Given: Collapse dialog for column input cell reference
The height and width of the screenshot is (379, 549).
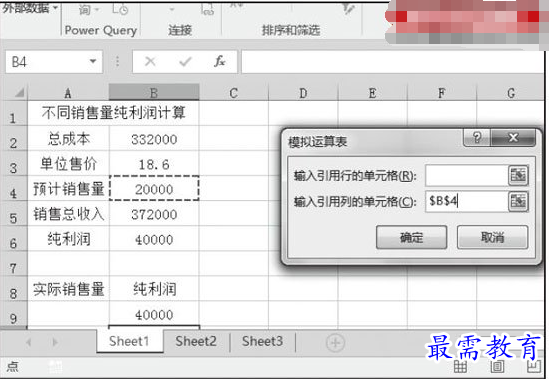Looking at the screenshot, I should click(518, 201).
